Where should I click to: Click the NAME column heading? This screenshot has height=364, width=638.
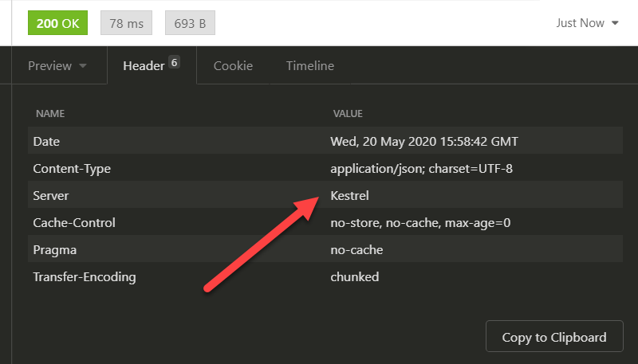tap(50, 114)
